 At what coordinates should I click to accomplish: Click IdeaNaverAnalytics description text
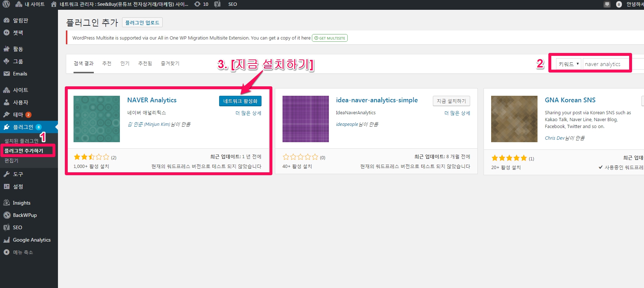[356, 113]
